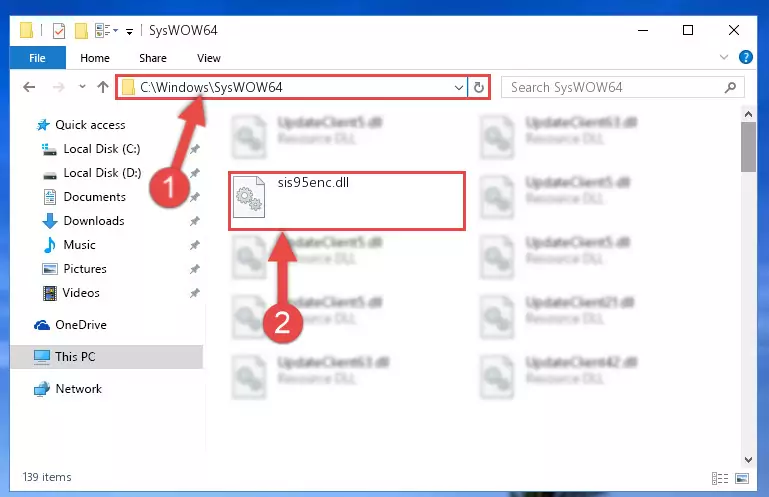Click the vertical scrollbar thumb
The width and height of the screenshot is (769, 497).
[x=748, y=147]
